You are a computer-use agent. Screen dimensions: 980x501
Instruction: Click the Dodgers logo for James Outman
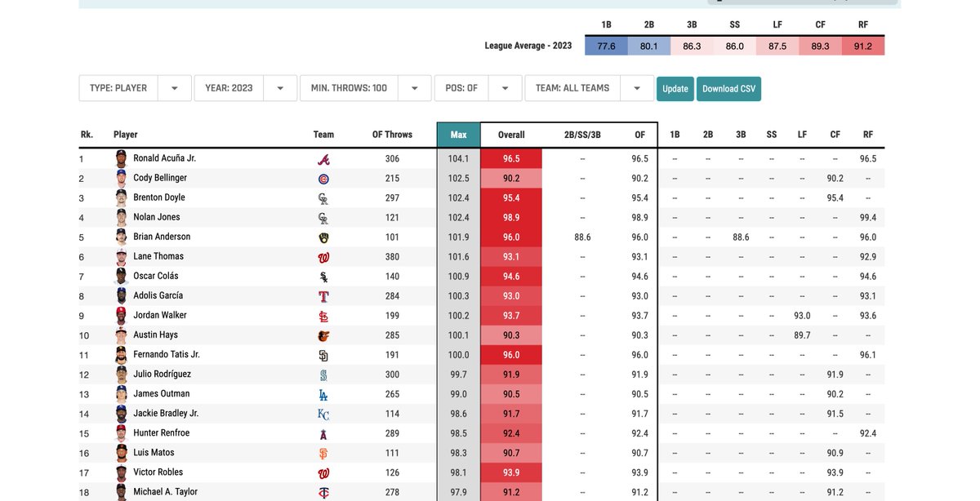[x=323, y=394]
